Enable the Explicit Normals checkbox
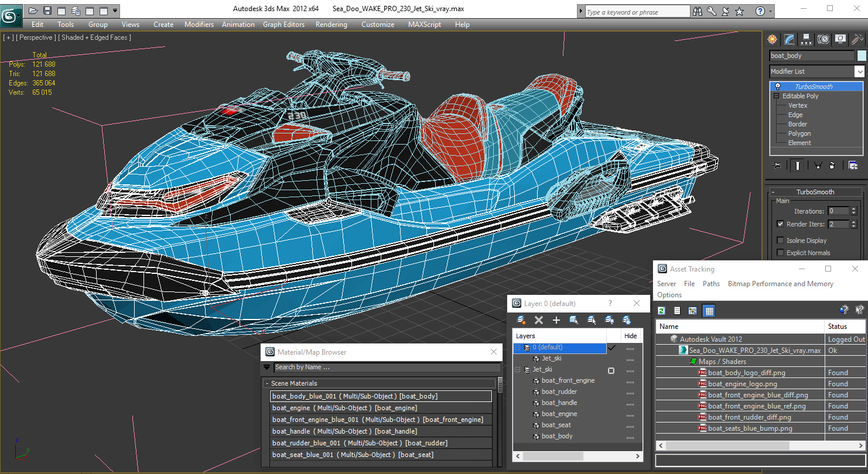 (x=780, y=253)
